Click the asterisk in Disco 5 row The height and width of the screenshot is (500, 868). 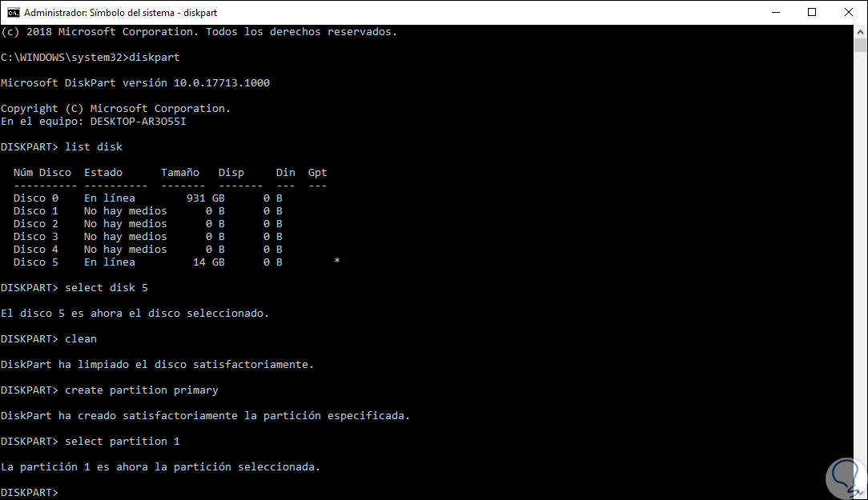(x=336, y=261)
